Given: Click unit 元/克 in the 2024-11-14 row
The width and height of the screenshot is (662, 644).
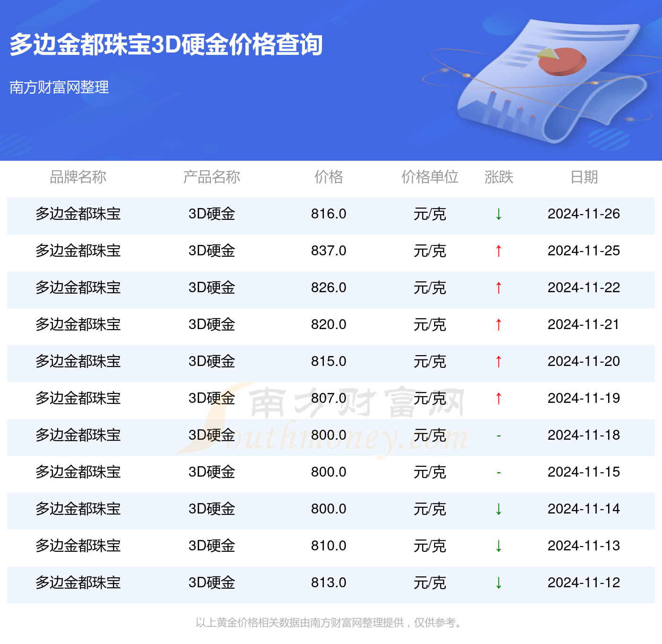Looking at the screenshot, I should pyautogui.click(x=430, y=509).
